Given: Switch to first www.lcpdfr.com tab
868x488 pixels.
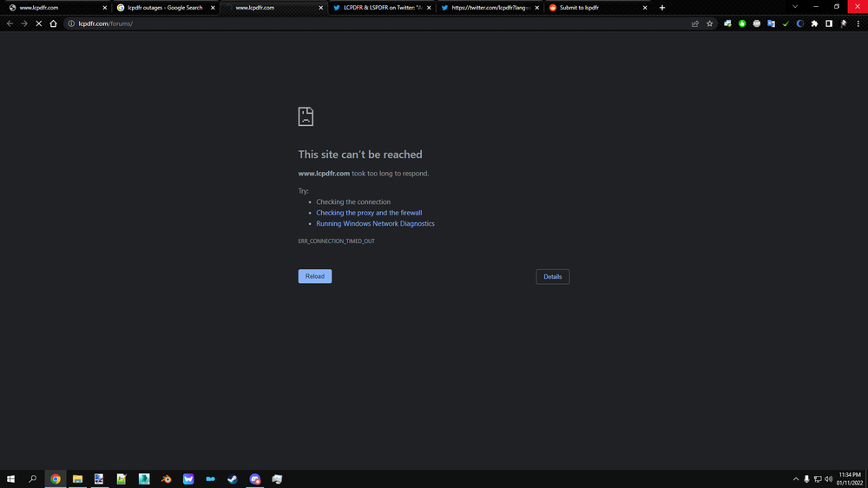Looking at the screenshot, I should coord(56,8).
